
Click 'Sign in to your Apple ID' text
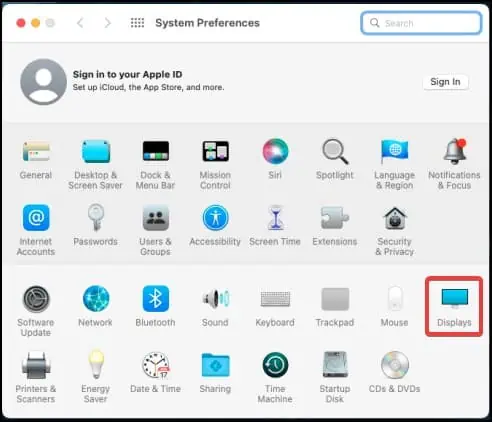point(128,74)
